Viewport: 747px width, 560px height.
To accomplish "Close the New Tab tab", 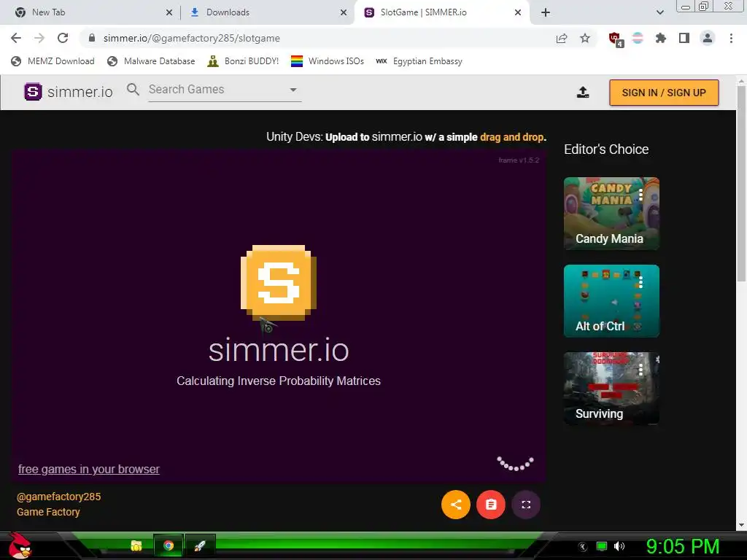I will (x=169, y=13).
